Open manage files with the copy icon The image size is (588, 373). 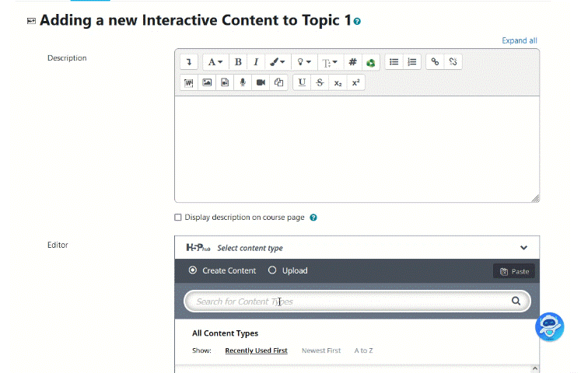tap(278, 83)
